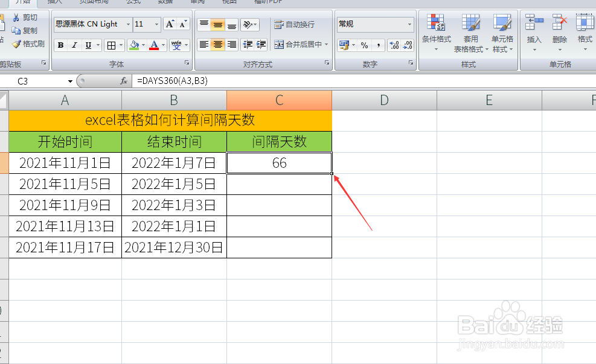Click the phonetic guide (wén) icon

coord(176,46)
